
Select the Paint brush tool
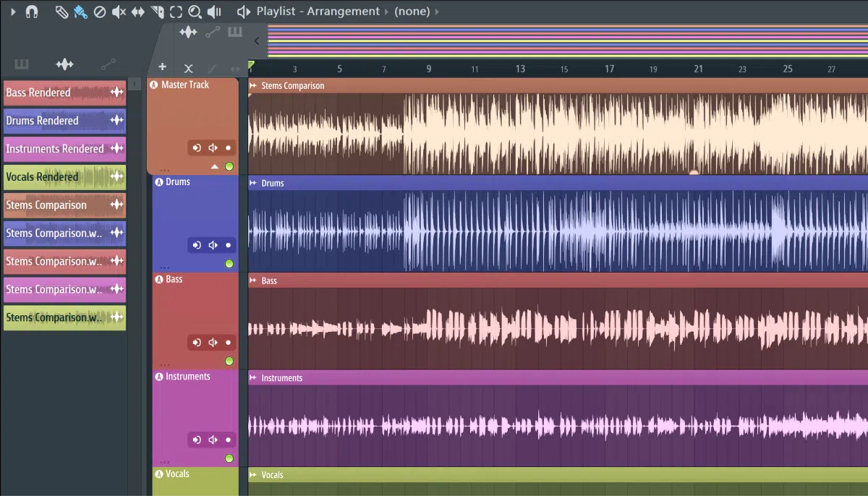(x=80, y=12)
